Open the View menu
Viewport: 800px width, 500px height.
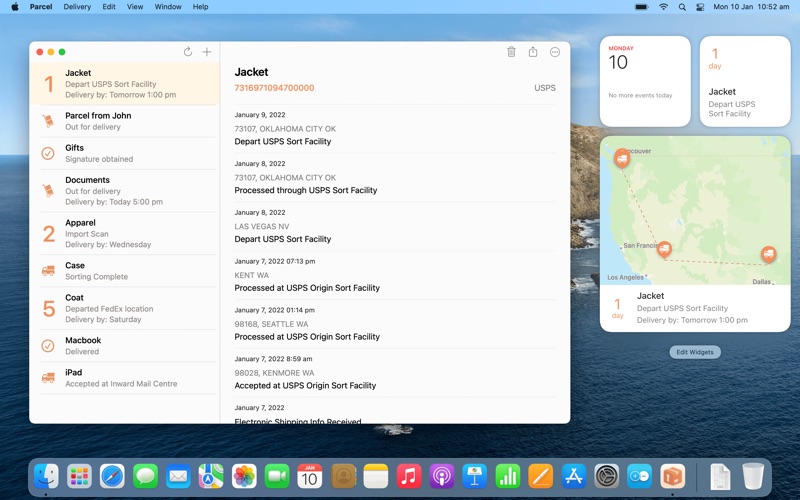click(135, 7)
